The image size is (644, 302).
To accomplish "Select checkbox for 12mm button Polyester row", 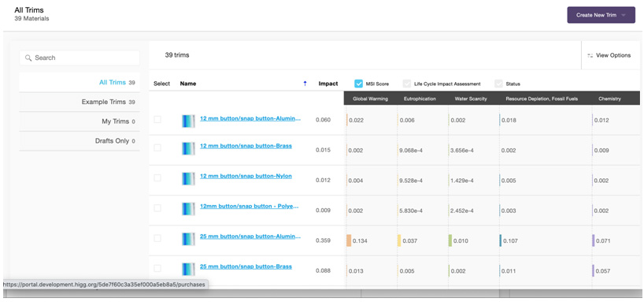I will coord(157,208).
